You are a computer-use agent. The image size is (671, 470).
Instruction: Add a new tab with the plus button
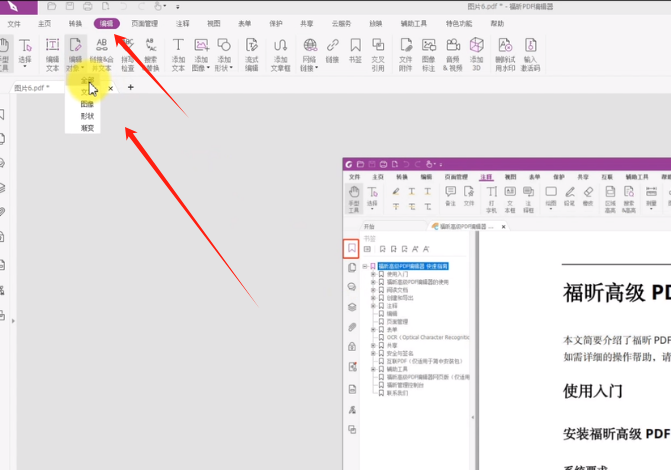pyautogui.click(x=130, y=88)
